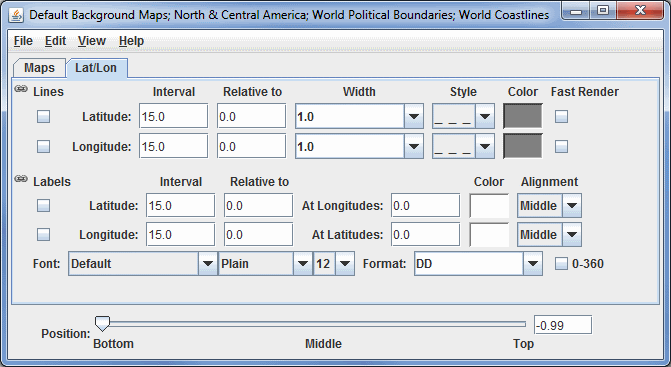Click the Labels Longitude Interval field
671x367 pixels.
pyautogui.click(x=181, y=234)
